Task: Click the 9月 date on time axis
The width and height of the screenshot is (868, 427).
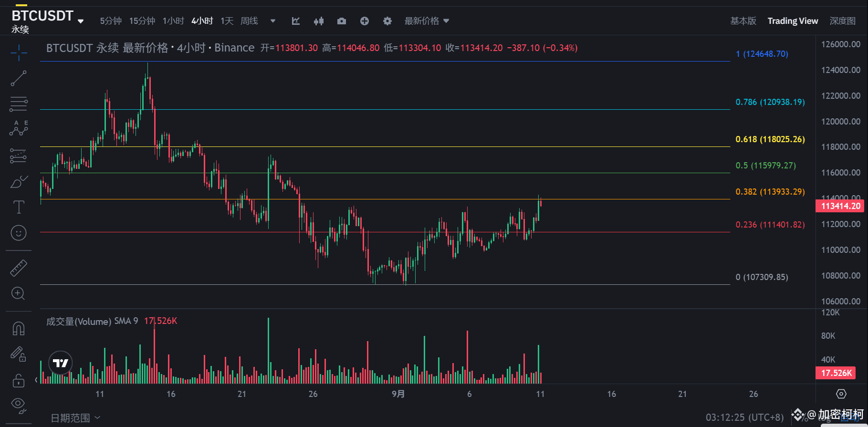Action: [398, 394]
